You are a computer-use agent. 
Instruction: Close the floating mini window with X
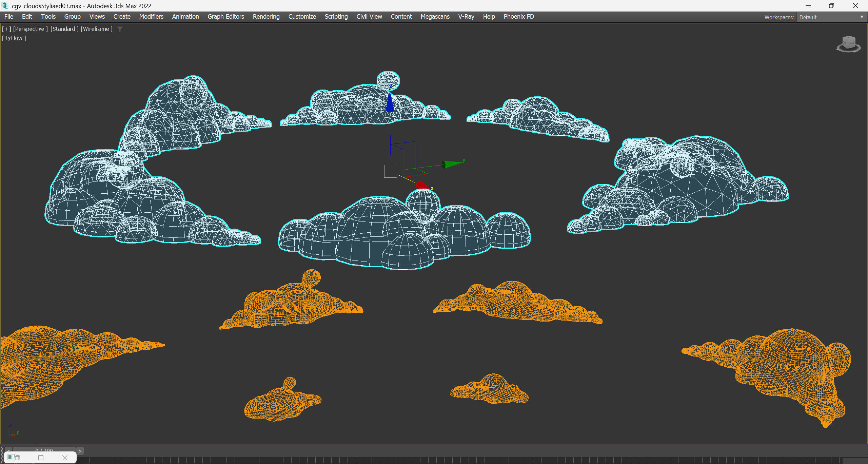[x=65, y=458]
